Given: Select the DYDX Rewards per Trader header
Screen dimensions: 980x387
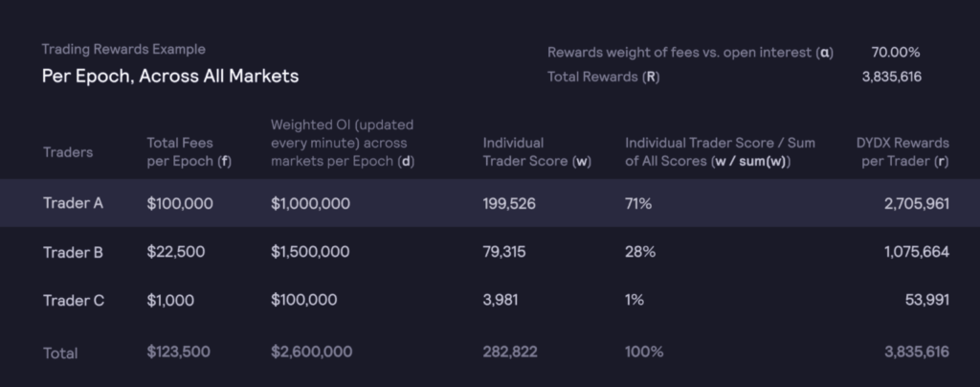Looking at the screenshot, I should coord(902,152).
